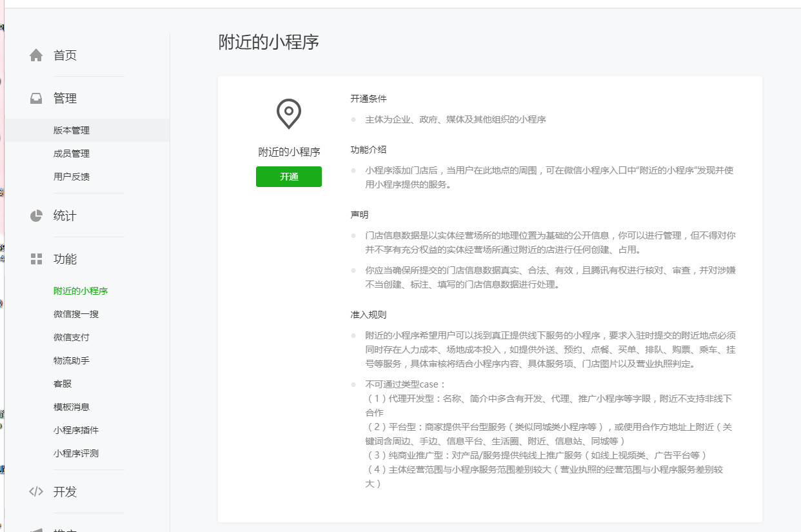Open the 开发 section
Screen dimensions: 801x532
[65, 492]
